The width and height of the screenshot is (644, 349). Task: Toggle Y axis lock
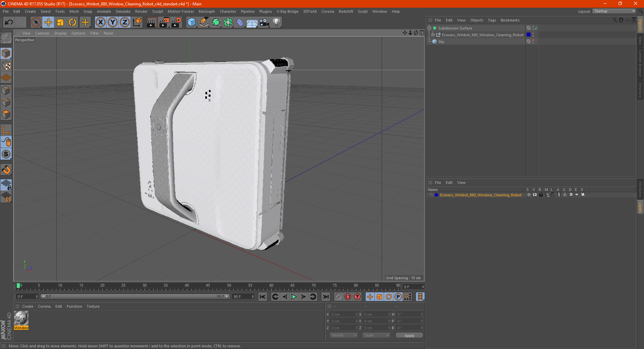point(113,22)
